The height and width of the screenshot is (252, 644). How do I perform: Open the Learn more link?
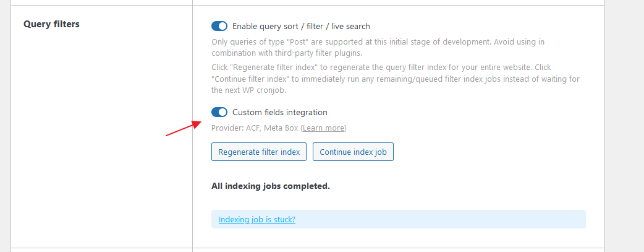[323, 128]
